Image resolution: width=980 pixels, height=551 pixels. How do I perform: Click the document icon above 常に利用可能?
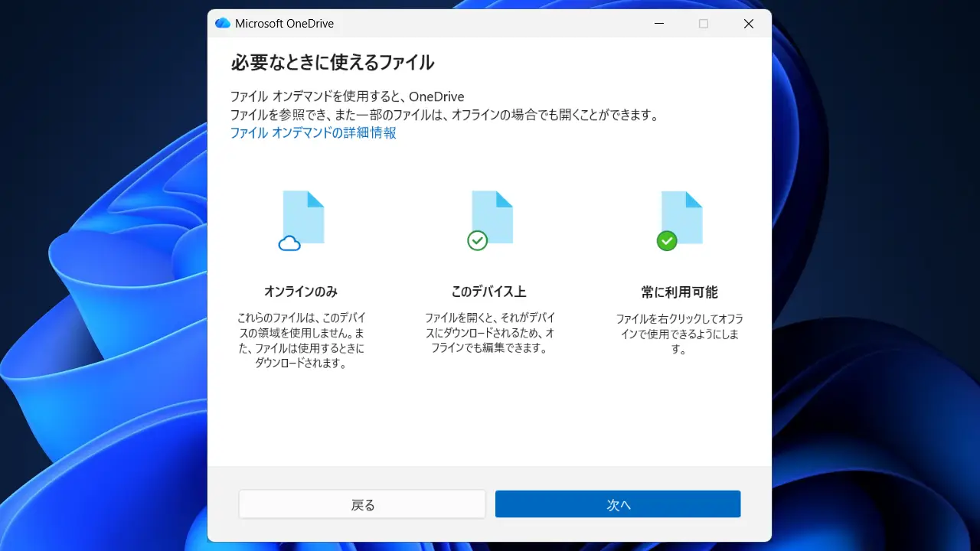click(683, 215)
